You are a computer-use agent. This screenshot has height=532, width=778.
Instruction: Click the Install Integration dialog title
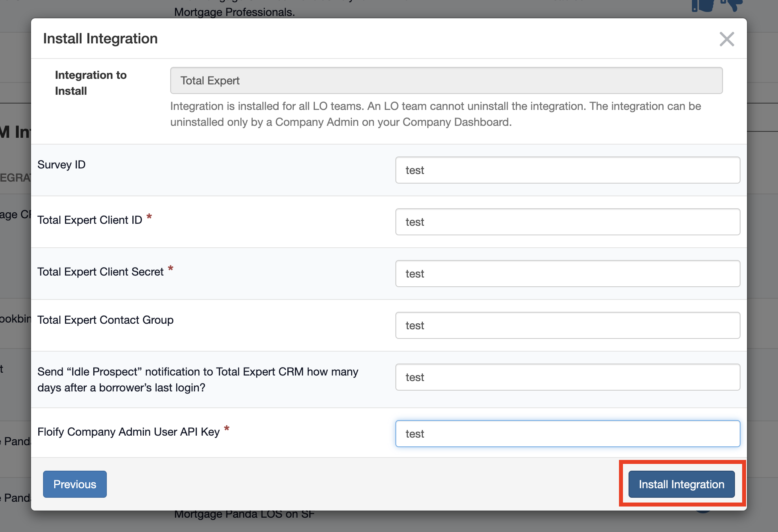click(100, 39)
